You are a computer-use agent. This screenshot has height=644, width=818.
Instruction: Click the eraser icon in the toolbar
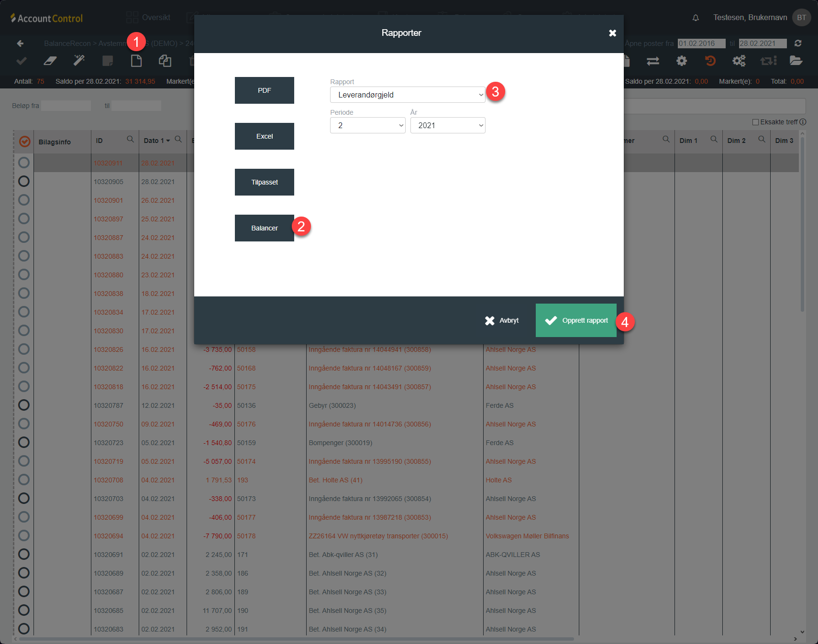(50, 61)
